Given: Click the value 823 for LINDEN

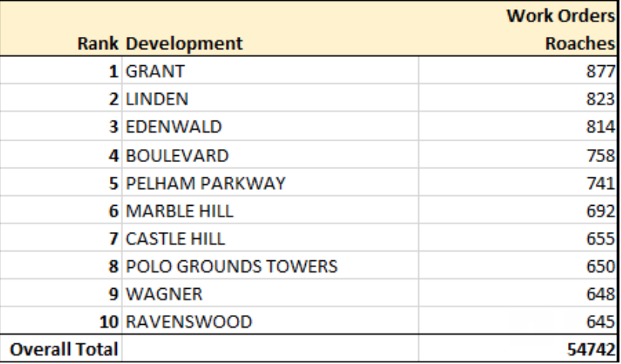Looking at the screenshot, I should coord(600,98).
